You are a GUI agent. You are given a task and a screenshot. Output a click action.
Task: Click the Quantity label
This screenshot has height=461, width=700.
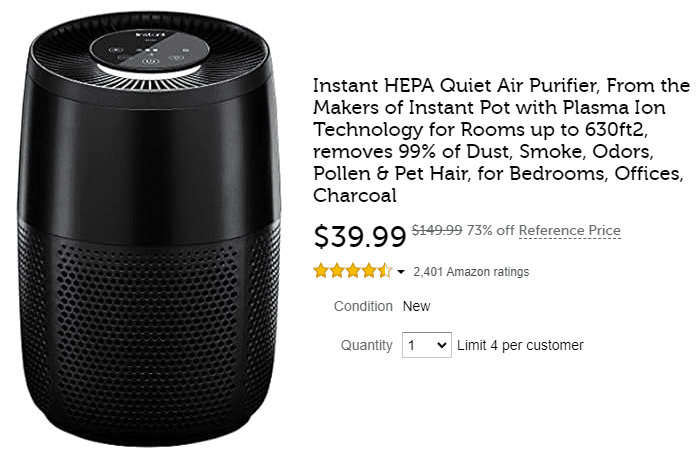[367, 345]
